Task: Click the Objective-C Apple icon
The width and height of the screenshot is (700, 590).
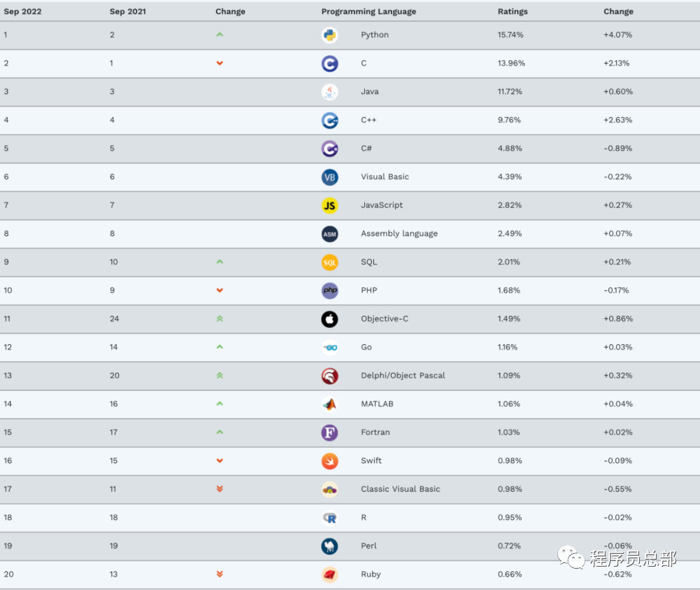Action: point(330,319)
